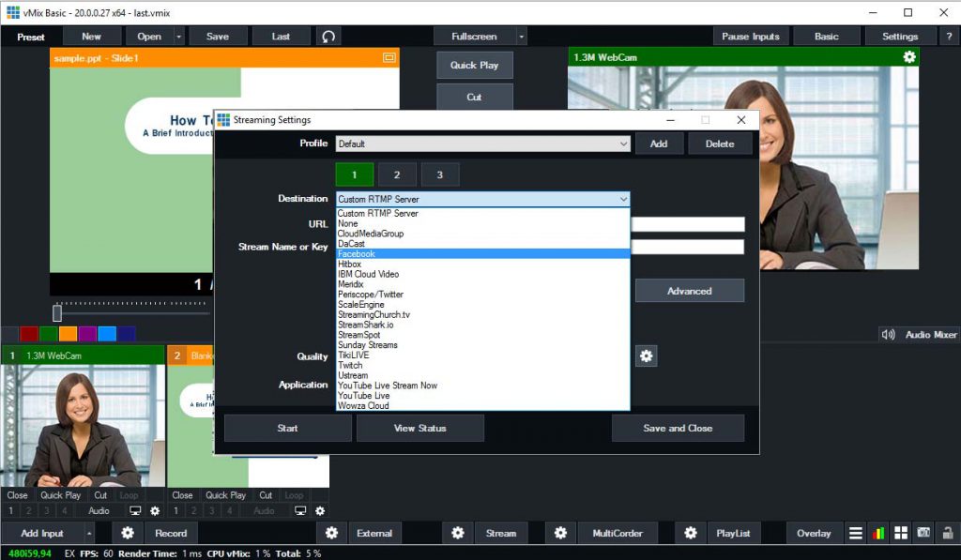Screen dimensions: 961x560
Task: Open the Audio Mixer speaker button
Action: [919, 335]
